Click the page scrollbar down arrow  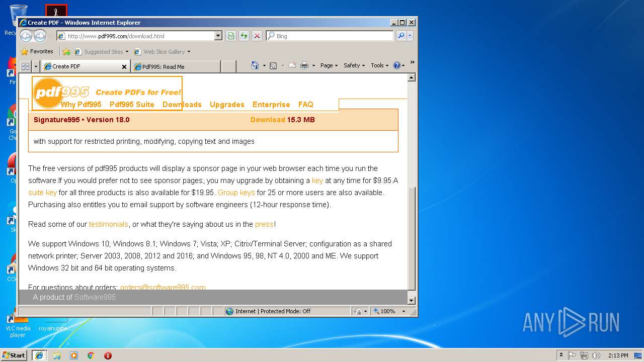pos(412,300)
